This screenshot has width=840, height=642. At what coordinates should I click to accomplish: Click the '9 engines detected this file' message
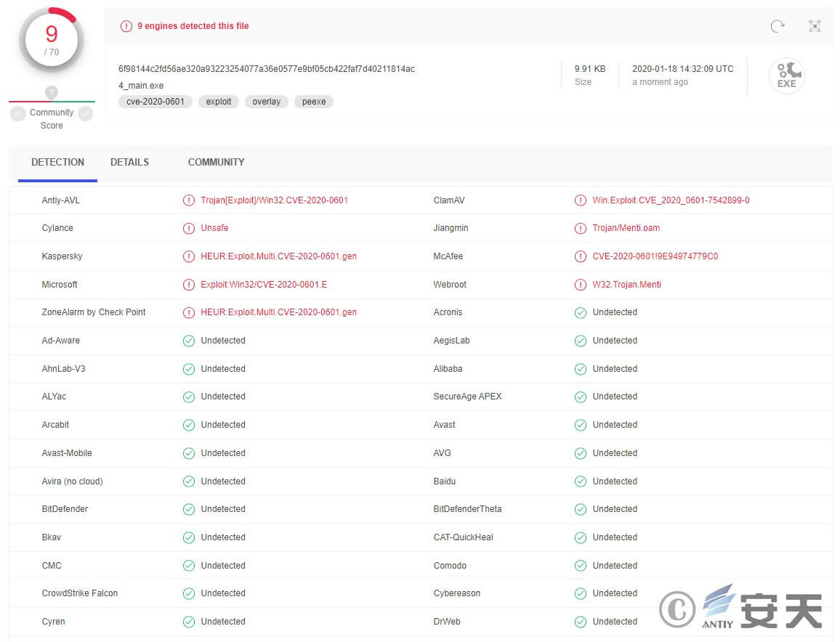click(x=193, y=25)
